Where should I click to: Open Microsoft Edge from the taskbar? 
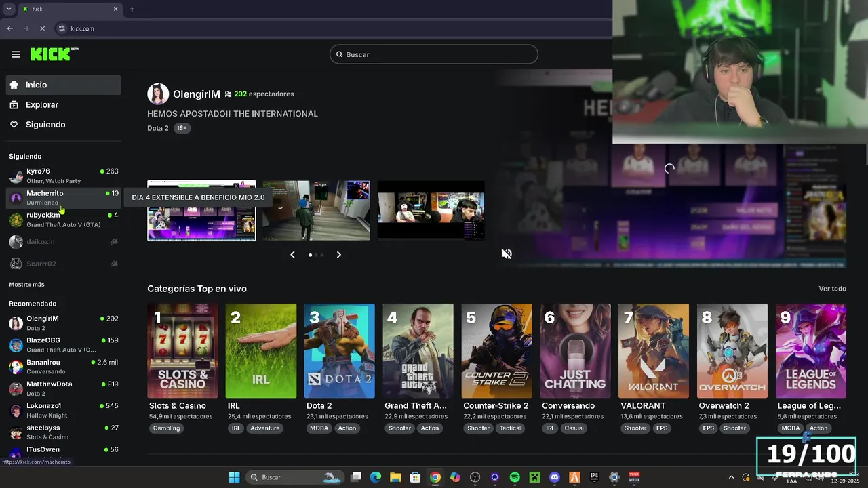(x=376, y=477)
